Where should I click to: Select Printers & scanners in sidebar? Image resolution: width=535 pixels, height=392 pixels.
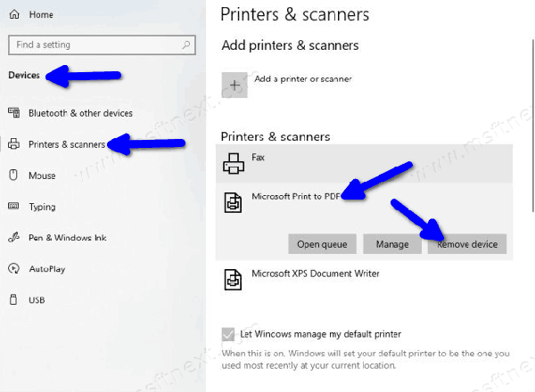(x=67, y=144)
